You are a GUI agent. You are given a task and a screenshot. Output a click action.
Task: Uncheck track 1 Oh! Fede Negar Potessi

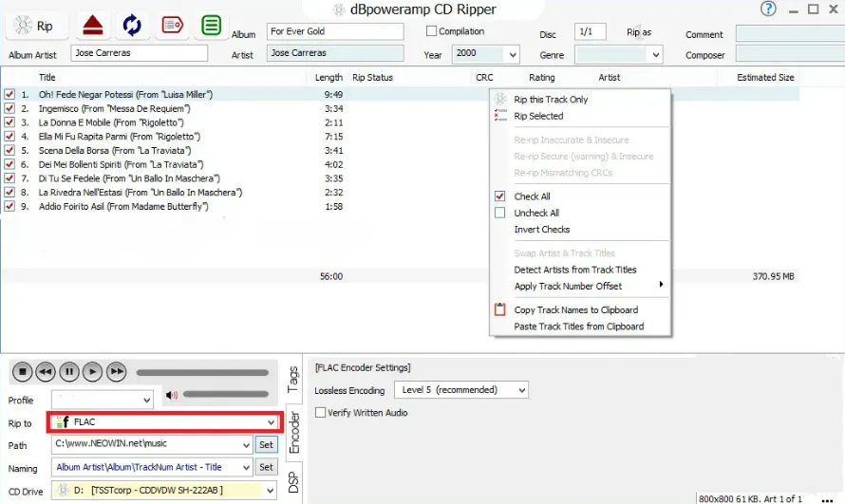[x=9, y=94]
